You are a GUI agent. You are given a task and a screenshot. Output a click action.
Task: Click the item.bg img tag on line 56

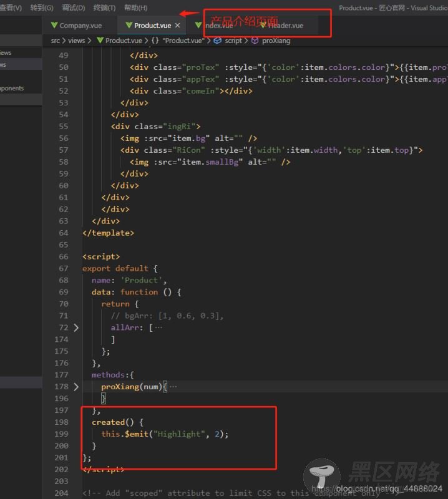click(188, 138)
